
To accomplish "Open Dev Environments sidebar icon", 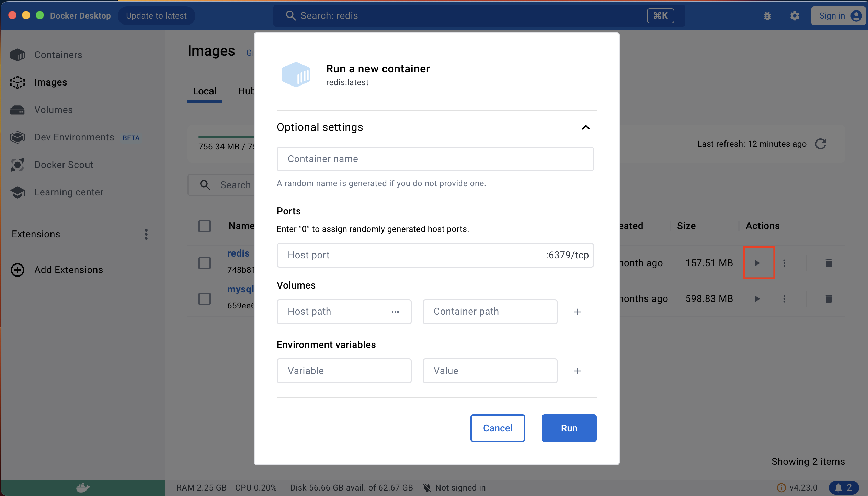I will (18, 137).
